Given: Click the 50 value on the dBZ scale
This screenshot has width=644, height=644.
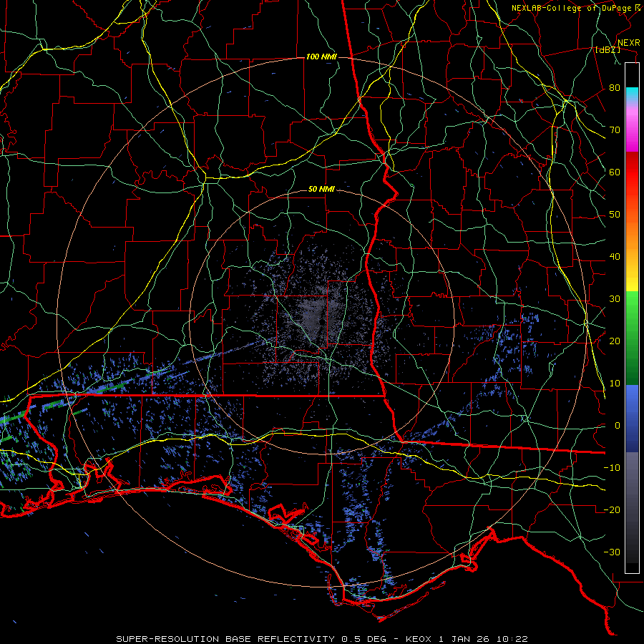Looking at the screenshot, I should tap(615, 215).
